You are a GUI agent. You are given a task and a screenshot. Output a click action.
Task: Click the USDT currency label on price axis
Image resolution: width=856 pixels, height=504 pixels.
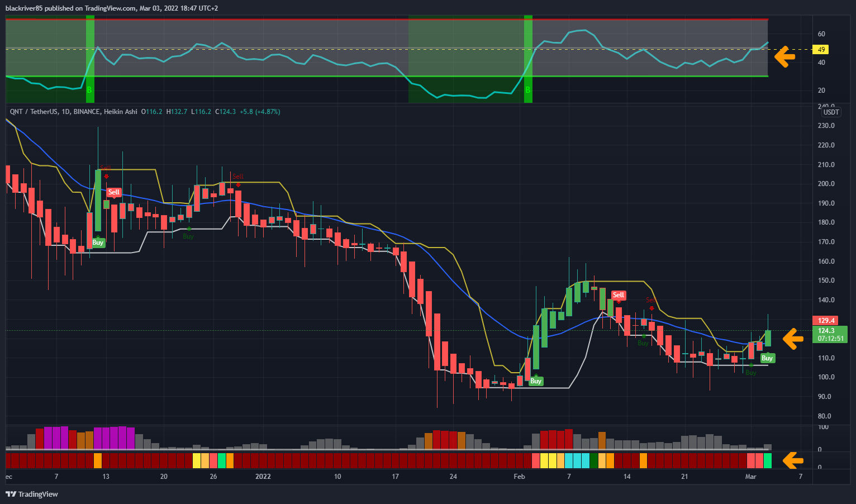[831, 112]
